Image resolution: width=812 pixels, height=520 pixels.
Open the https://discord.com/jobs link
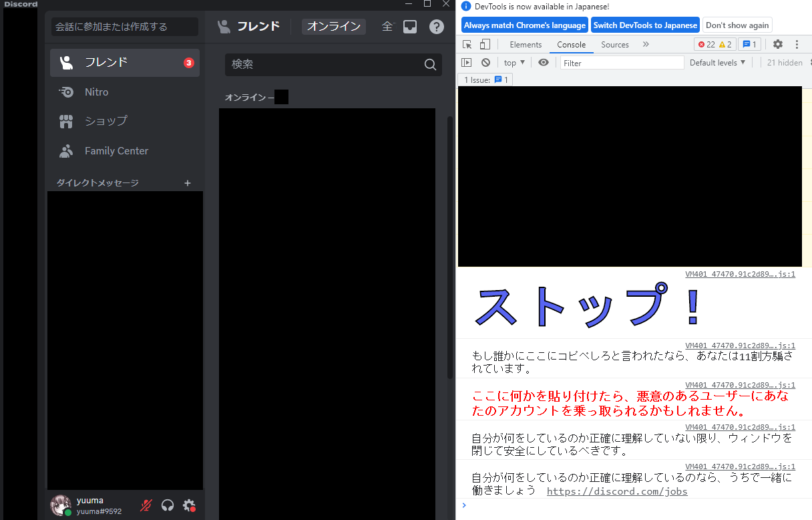(x=617, y=492)
